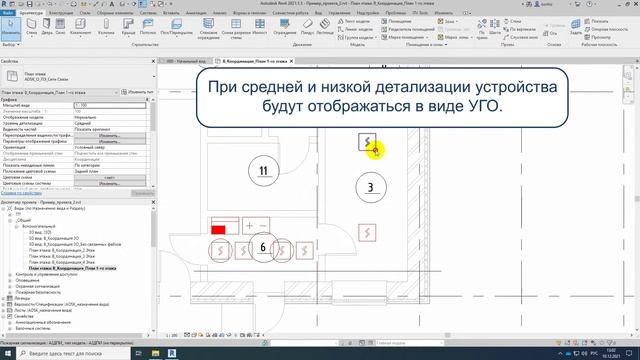Select the Крыша (Roof) tool
Image resolution: width=640 pixels, height=360 pixels.
pyautogui.click(x=128, y=27)
